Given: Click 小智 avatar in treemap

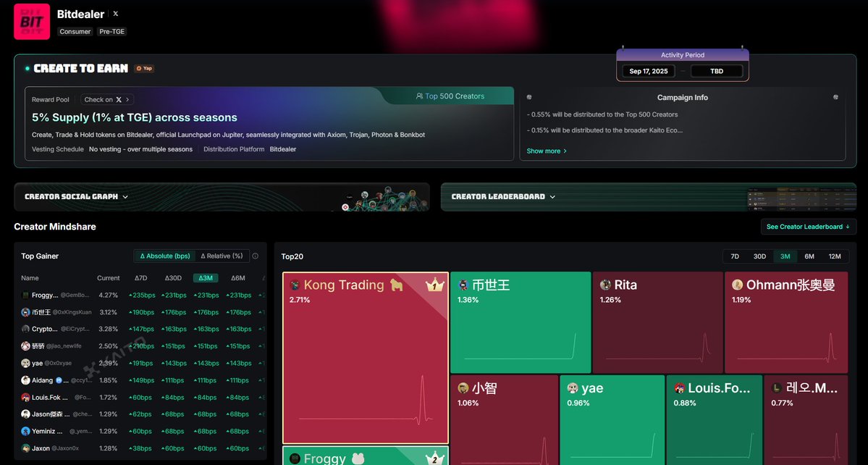Looking at the screenshot, I should point(463,388).
